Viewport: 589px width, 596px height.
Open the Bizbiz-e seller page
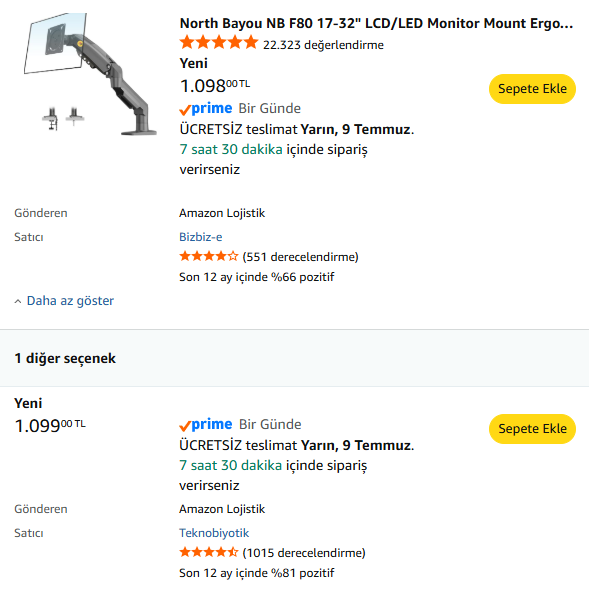[201, 237]
